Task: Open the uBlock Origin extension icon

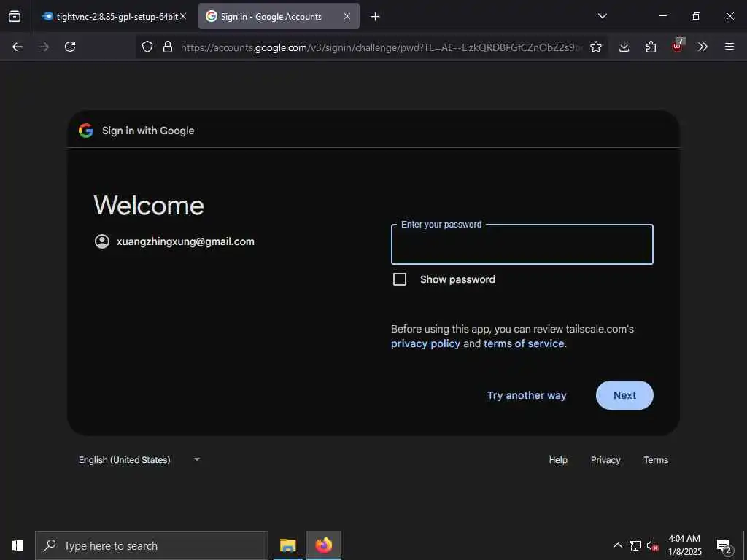Action: click(x=678, y=46)
